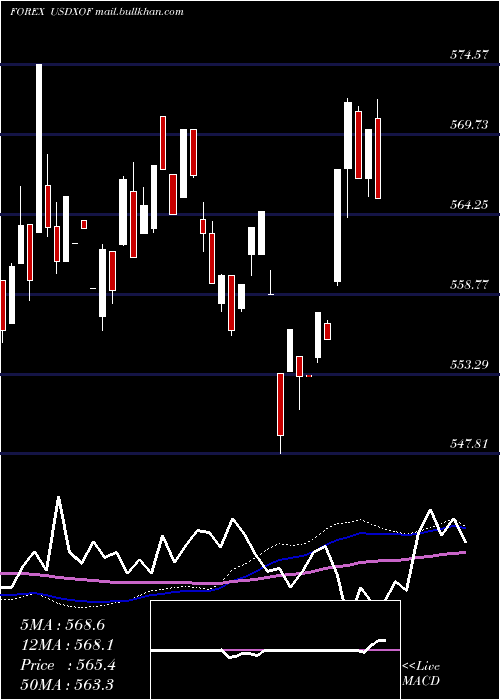500x700 pixels.
Task: Click the FOREX USDXOF chart title
Action: pos(50,12)
